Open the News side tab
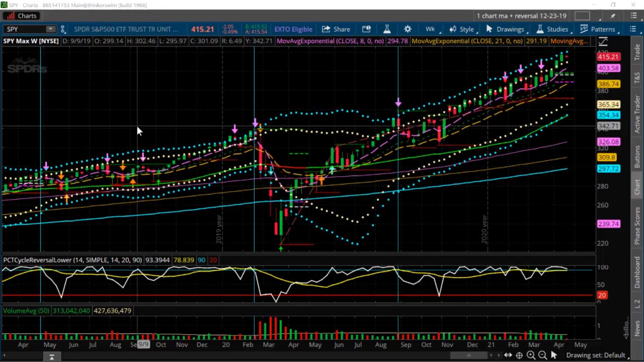The width and height of the screenshot is (644, 362). tap(637, 328)
